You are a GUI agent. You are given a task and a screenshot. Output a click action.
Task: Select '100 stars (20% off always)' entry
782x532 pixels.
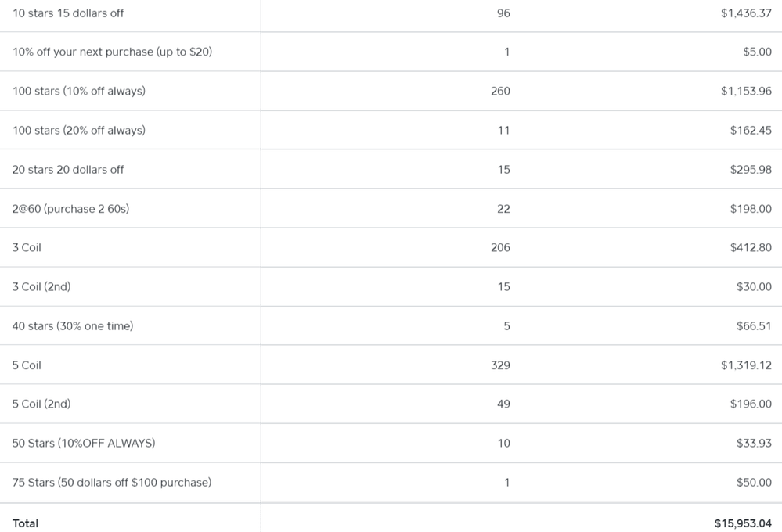(x=79, y=130)
